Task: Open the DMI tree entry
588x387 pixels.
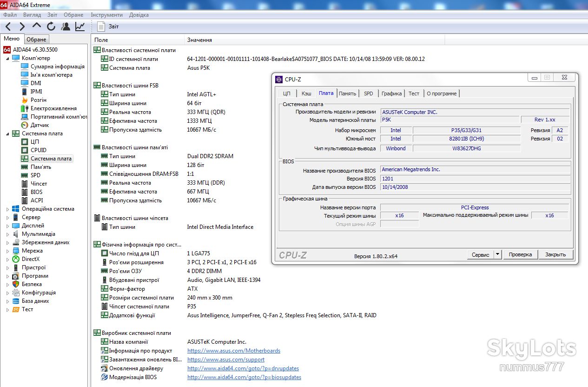Action: pos(36,83)
